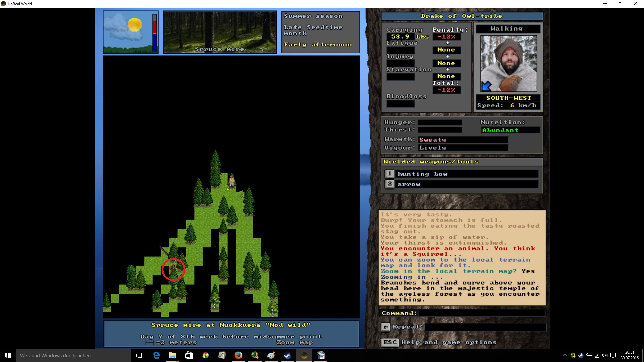Screen dimensions: 644x362
Task: Click the Nutrition 'Abundant' value
Action: click(x=510, y=130)
